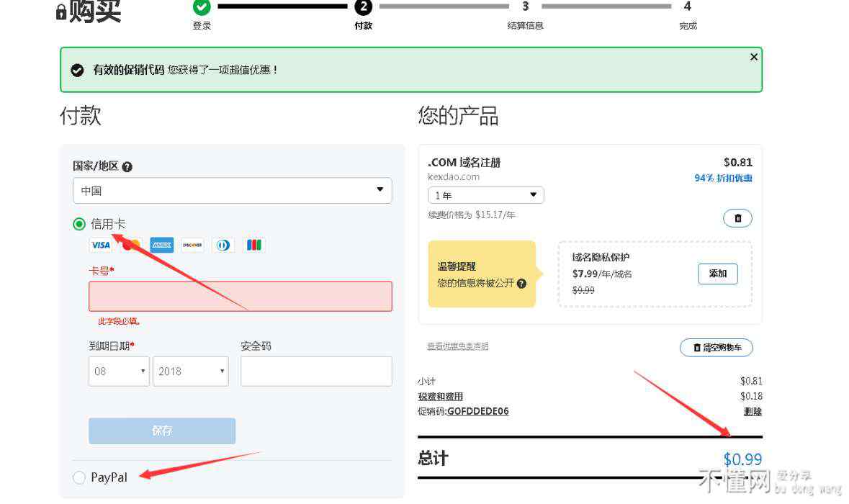849x504 pixels.
Task: Click the Mastercard card icon
Action: 131,245
